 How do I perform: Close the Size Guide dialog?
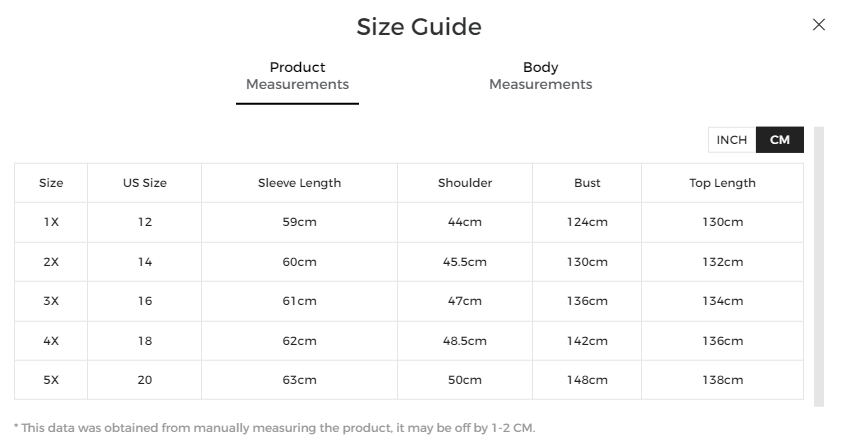[x=819, y=25]
